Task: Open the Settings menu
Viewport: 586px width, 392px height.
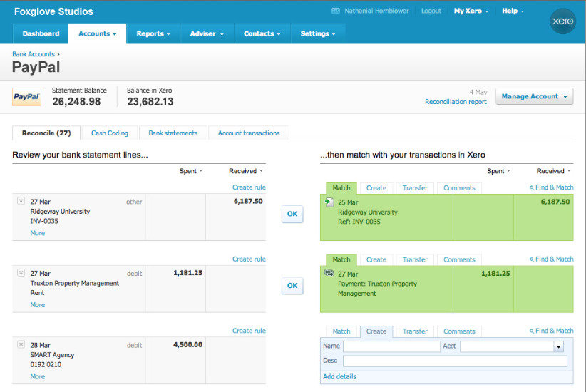Action: pos(318,33)
